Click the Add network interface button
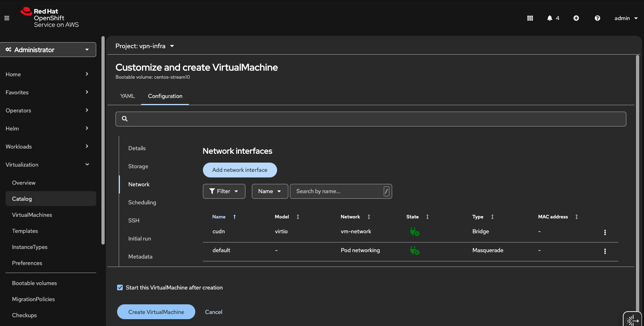 click(x=240, y=170)
